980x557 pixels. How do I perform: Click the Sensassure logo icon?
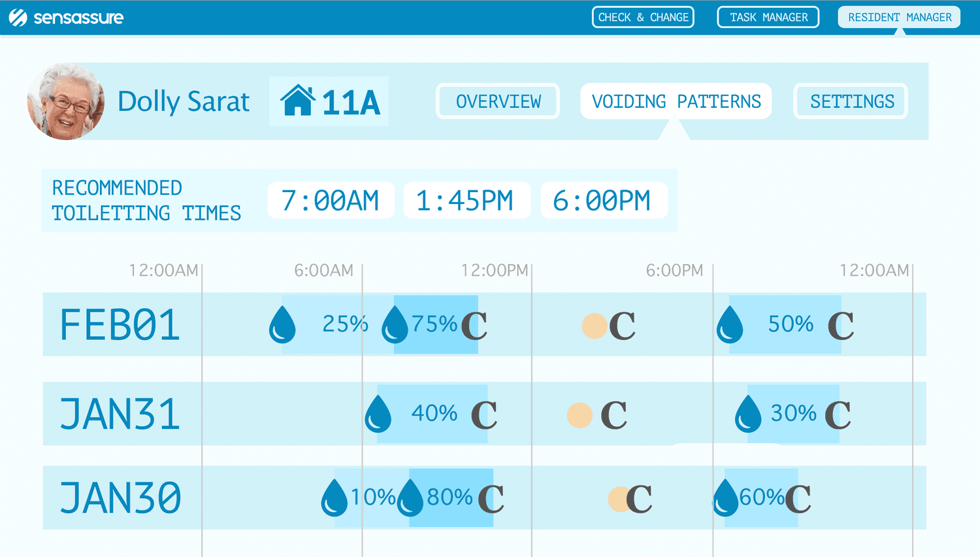click(18, 18)
